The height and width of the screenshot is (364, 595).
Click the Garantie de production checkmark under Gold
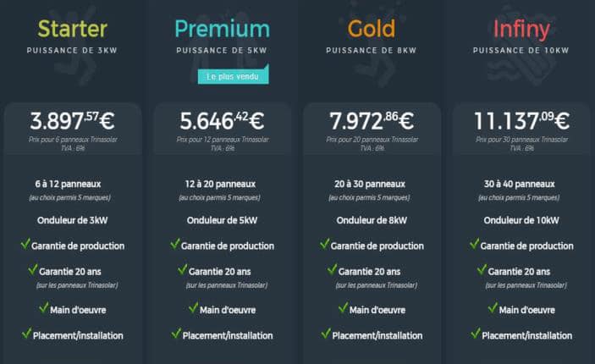[325, 244]
